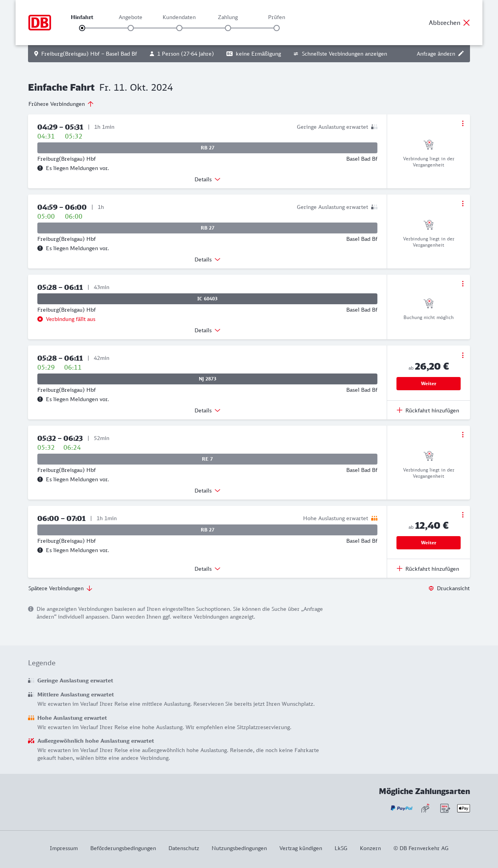Expand Details for the IC 60403 connection
This screenshot has width=498, height=868.
[207, 330]
